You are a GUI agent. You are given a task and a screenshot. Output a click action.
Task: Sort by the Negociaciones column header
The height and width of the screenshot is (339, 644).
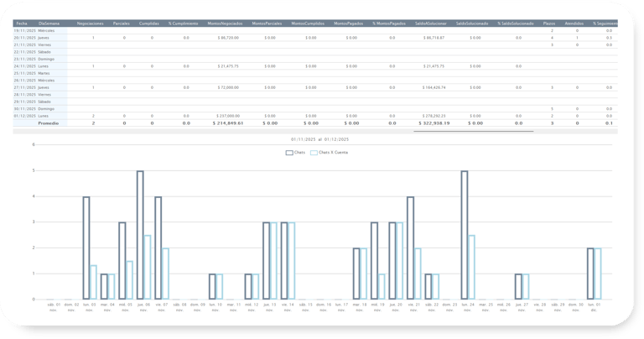click(x=91, y=23)
